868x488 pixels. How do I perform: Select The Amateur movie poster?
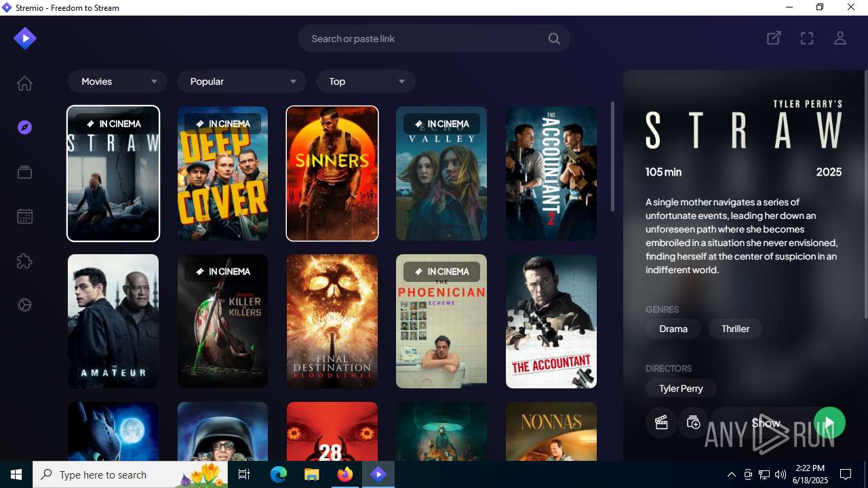113,321
